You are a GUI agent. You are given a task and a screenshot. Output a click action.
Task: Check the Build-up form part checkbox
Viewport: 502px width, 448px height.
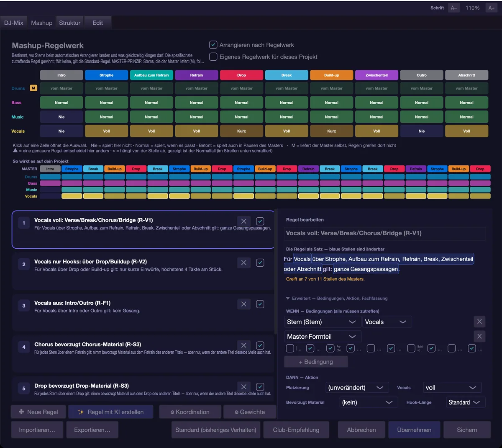pyautogui.click(x=411, y=348)
